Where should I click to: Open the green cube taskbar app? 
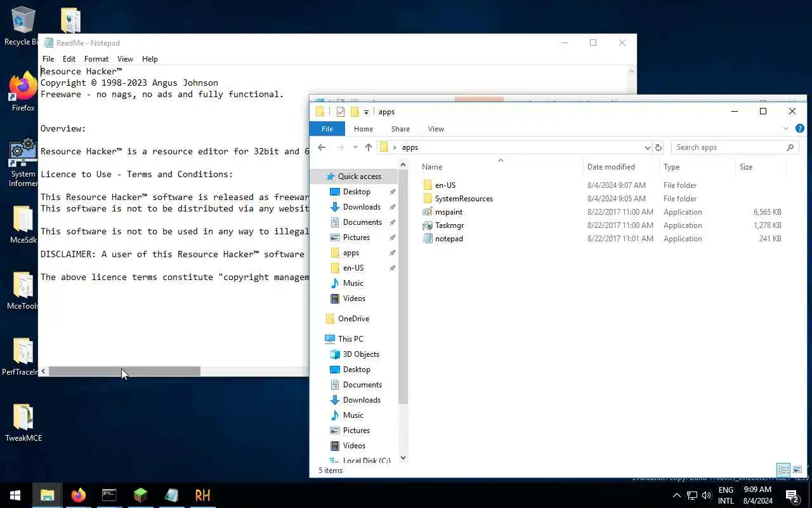(x=140, y=495)
